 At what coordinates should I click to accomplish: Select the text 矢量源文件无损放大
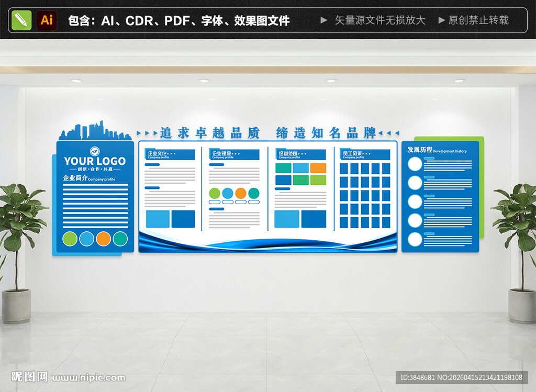[x=380, y=20]
